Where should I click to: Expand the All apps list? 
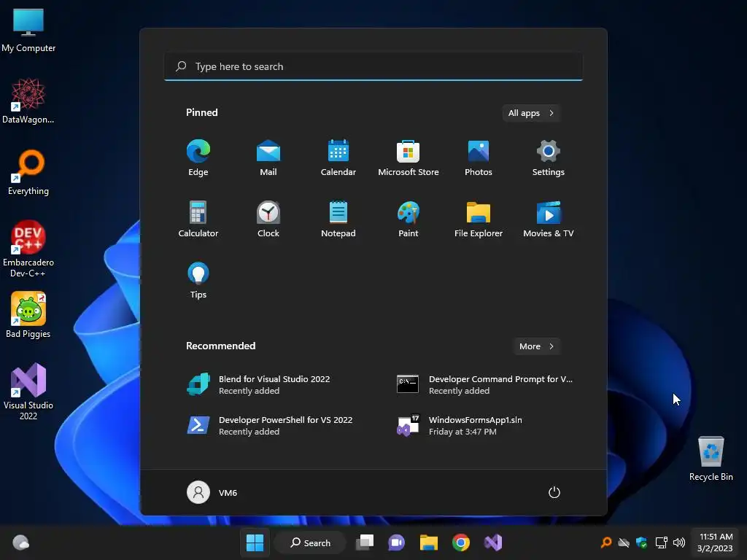(531, 113)
